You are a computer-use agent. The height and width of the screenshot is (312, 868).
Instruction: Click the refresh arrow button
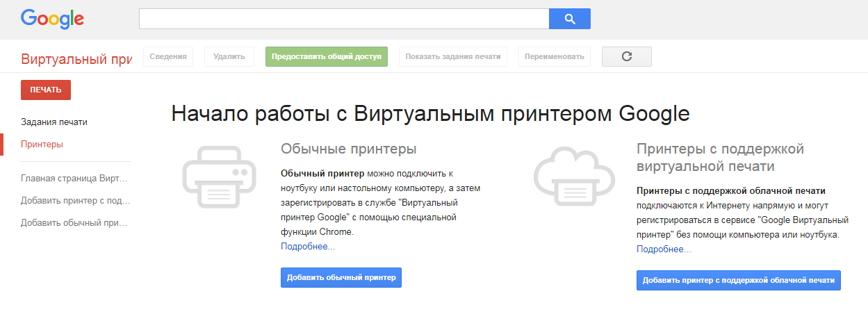pyautogui.click(x=626, y=57)
